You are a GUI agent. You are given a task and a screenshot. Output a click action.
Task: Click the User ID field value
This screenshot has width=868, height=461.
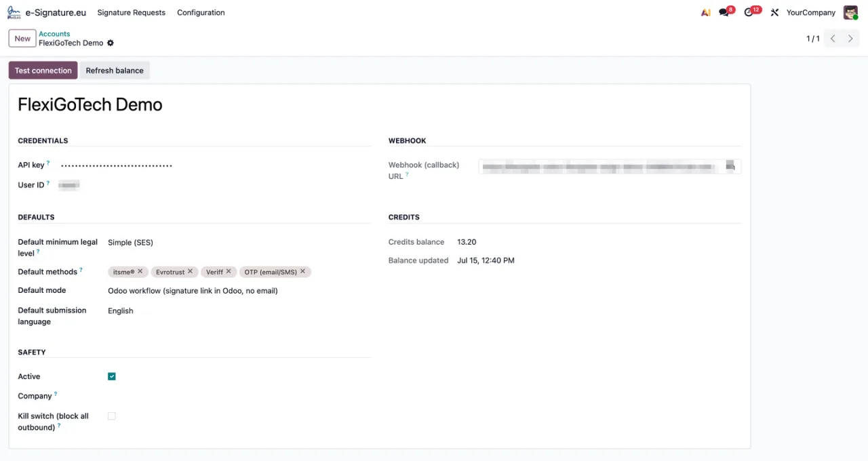tap(69, 185)
